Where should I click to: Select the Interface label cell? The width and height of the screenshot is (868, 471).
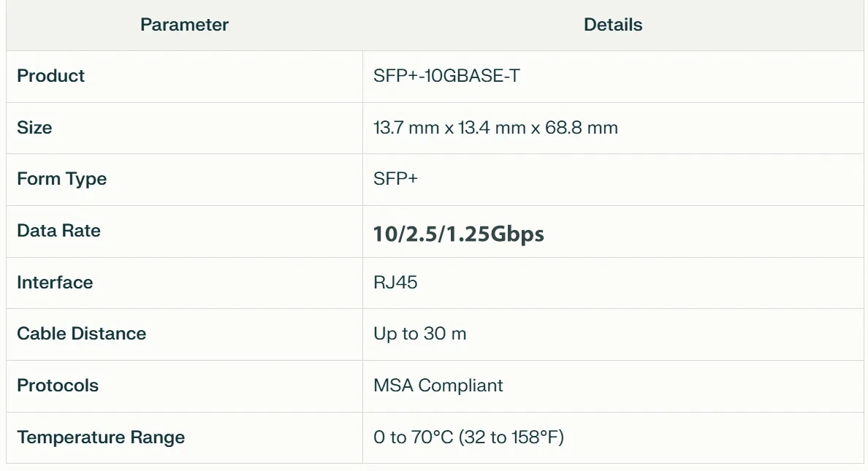point(55,283)
